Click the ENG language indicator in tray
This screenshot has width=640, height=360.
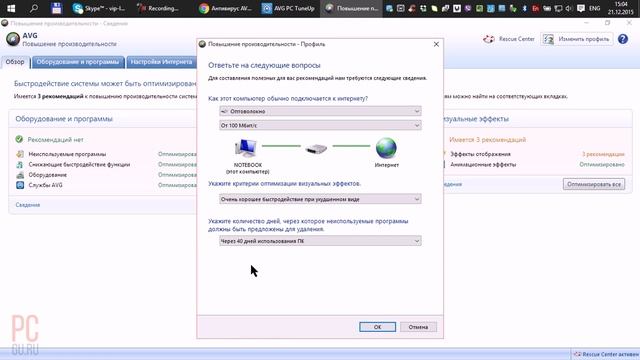[594, 8]
